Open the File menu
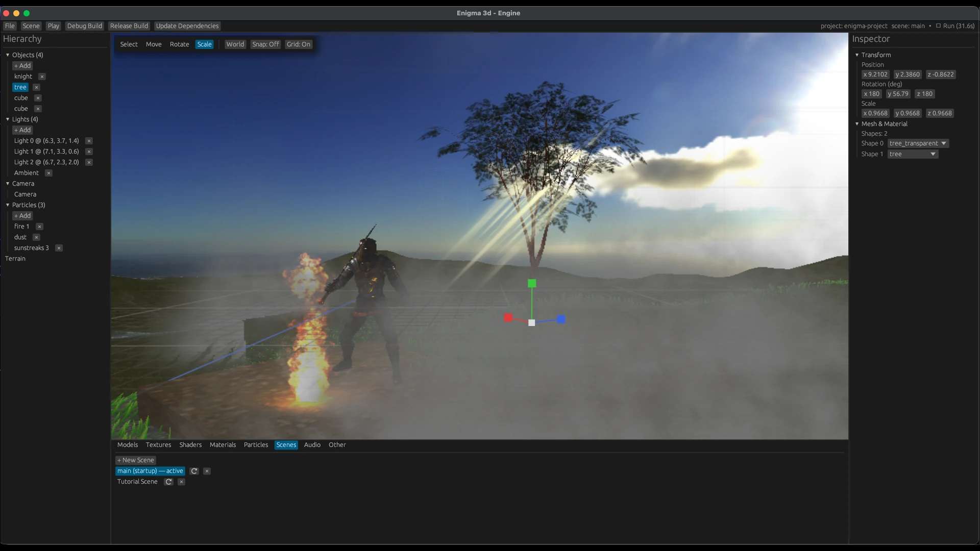 click(x=10, y=26)
